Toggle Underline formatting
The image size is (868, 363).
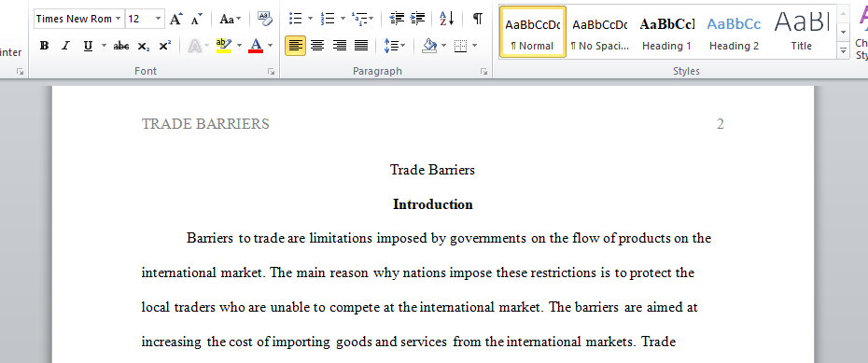click(x=88, y=46)
